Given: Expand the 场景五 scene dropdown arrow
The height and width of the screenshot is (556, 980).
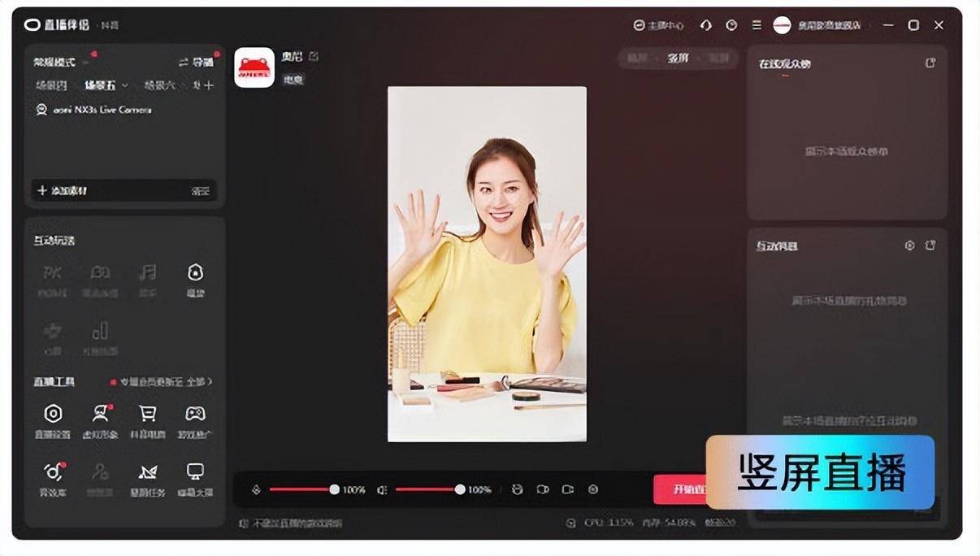Looking at the screenshot, I should [x=124, y=85].
